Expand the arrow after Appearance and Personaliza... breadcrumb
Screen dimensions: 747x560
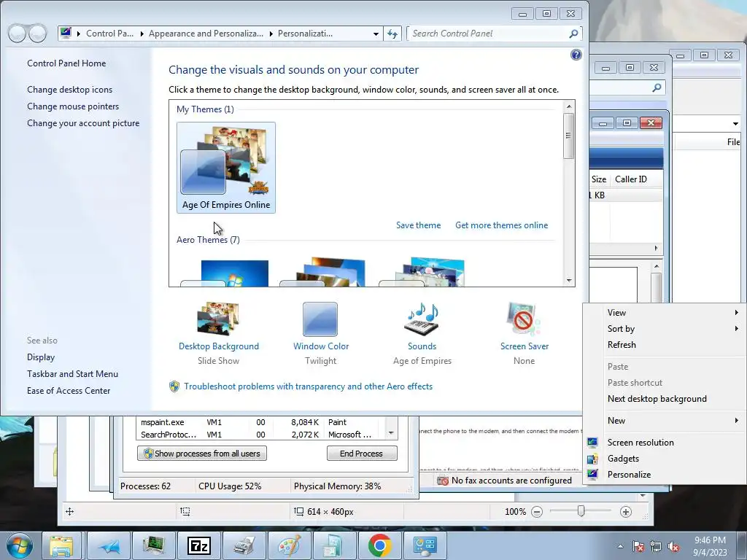click(271, 34)
